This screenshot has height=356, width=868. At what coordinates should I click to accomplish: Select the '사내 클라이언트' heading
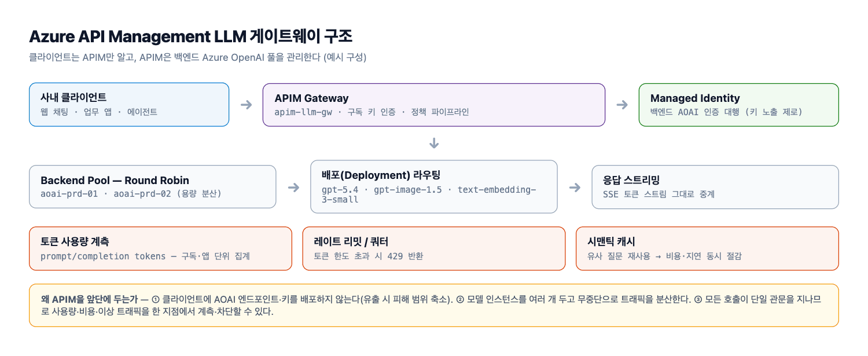(x=73, y=97)
